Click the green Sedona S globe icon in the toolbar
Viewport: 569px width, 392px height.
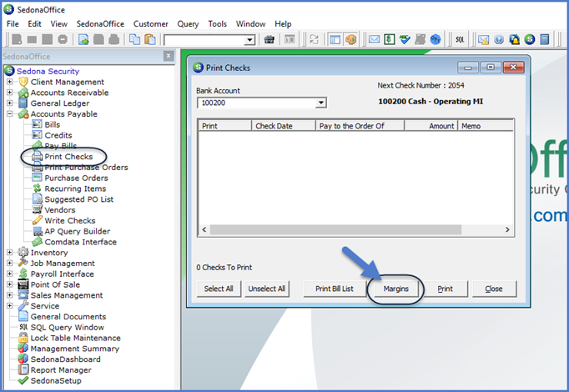click(530, 39)
